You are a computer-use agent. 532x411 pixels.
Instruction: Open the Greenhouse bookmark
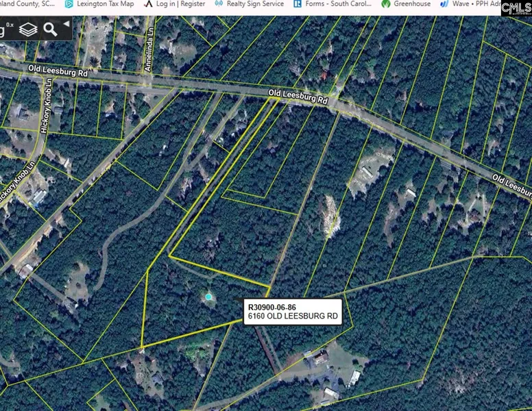point(411,4)
